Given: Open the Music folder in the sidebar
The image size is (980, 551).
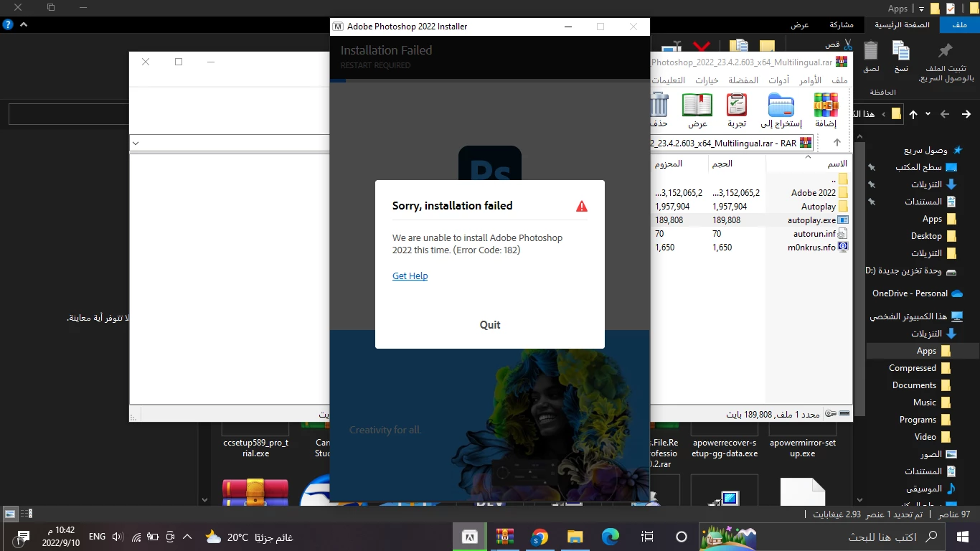Looking at the screenshot, I should click(x=932, y=402).
